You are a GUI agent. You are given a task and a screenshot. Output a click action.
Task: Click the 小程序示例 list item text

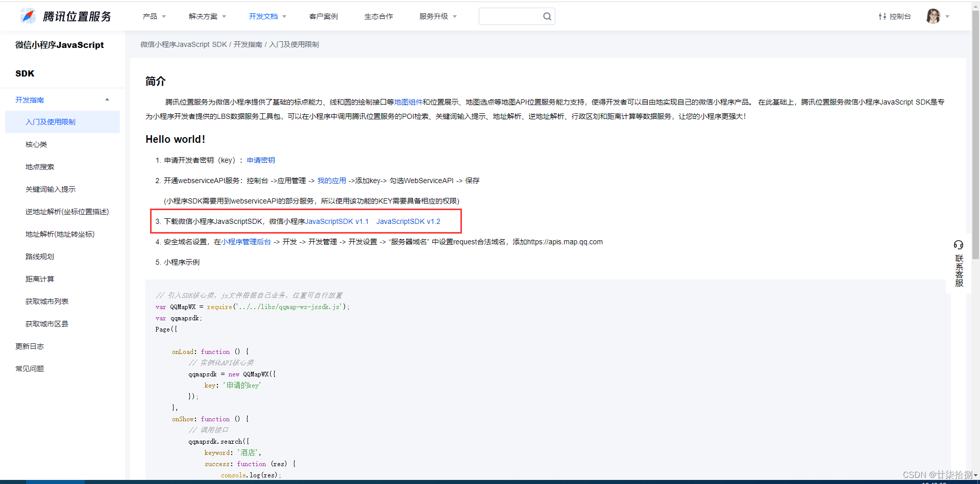pos(182,262)
